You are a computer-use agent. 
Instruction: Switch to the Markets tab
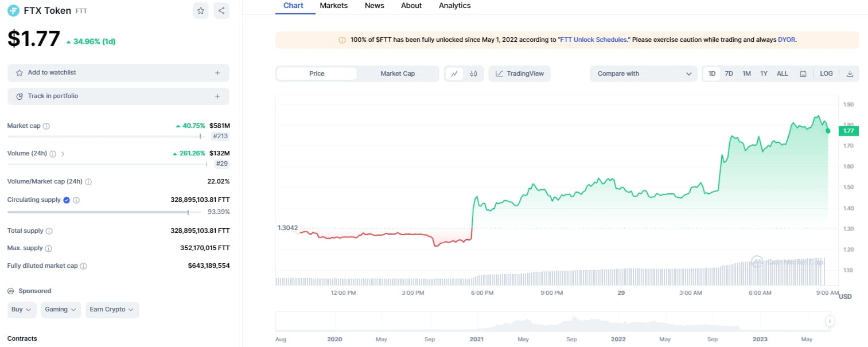333,5
